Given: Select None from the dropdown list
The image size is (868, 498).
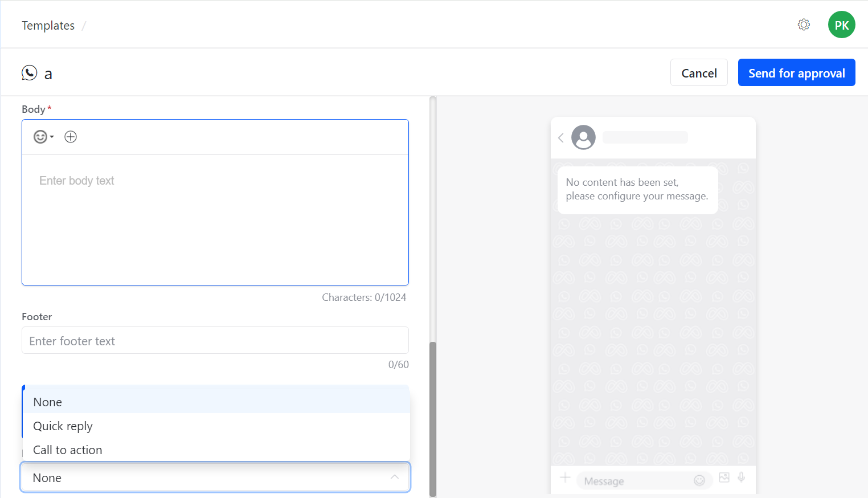Looking at the screenshot, I should pyautogui.click(x=216, y=402).
